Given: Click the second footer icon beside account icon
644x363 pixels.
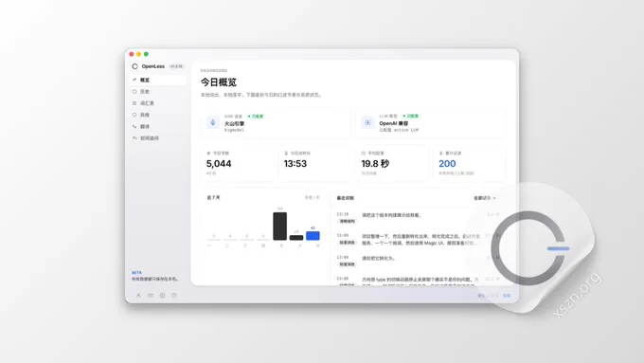Looking at the screenshot, I should click(151, 295).
